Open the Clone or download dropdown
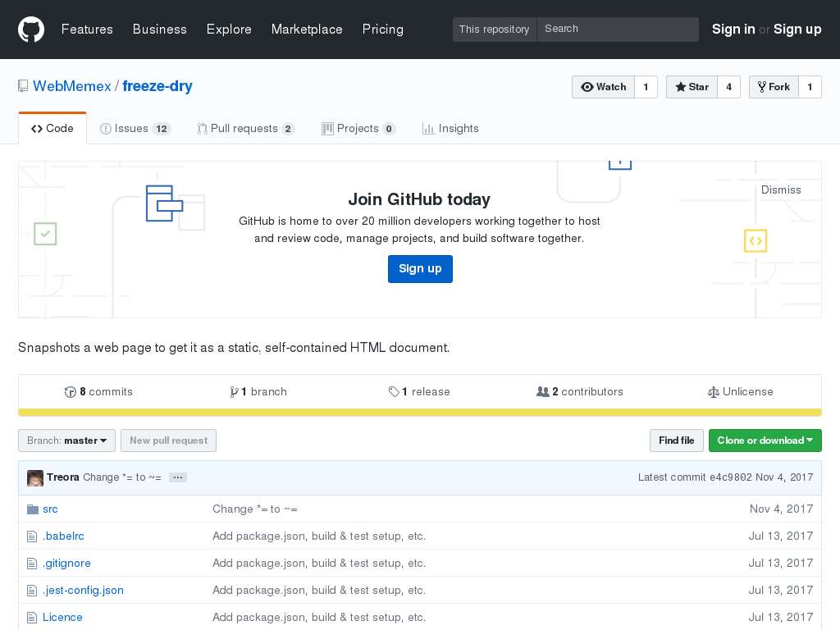This screenshot has height=630, width=840. 765,441
